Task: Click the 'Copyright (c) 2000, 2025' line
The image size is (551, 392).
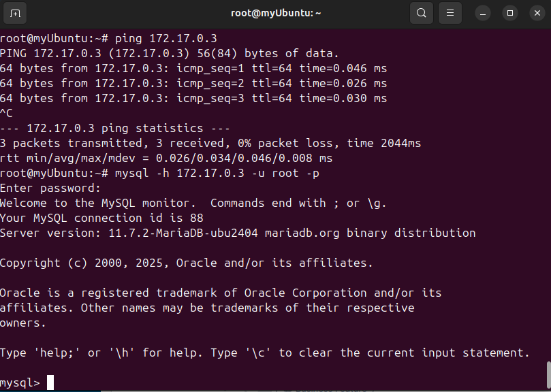Action: [186, 263]
